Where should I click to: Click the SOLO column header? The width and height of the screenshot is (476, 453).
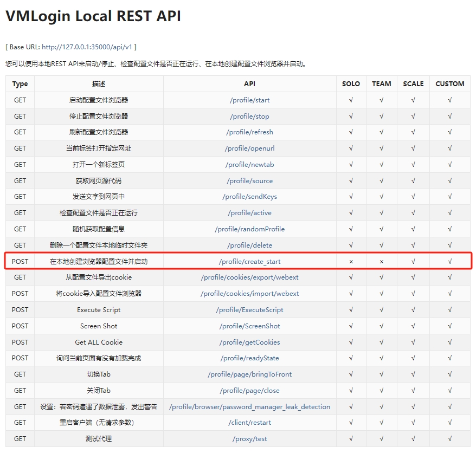(x=351, y=84)
